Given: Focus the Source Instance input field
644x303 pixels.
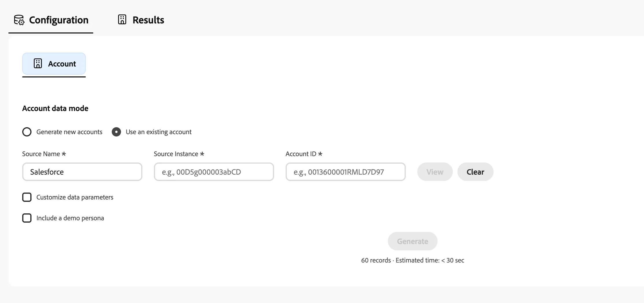Looking at the screenshot, I should click(x=214, y=172).
